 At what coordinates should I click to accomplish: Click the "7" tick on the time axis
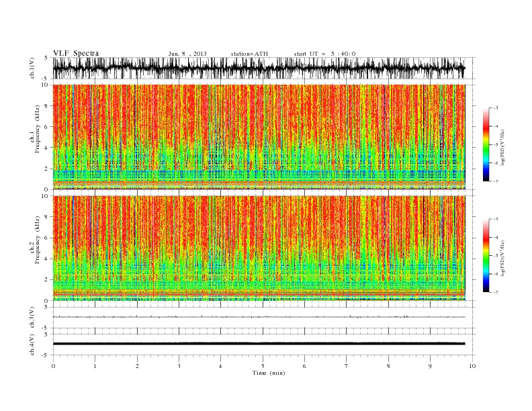(347, 366)
